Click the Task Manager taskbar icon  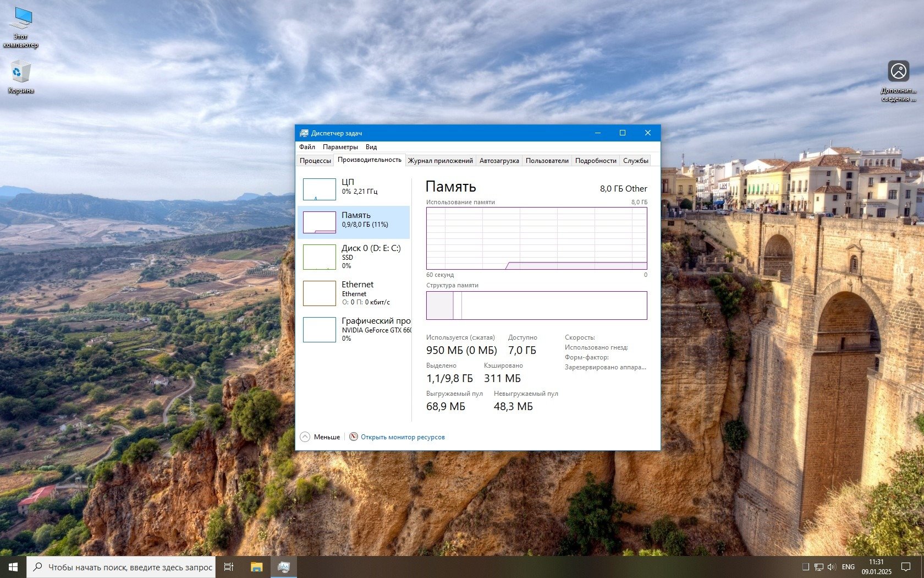point(283,567)
